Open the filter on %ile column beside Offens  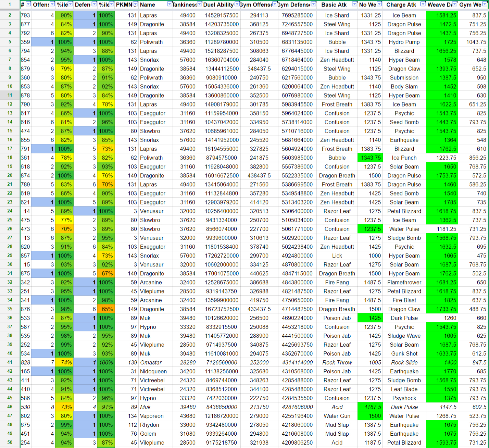coord(70,4)
